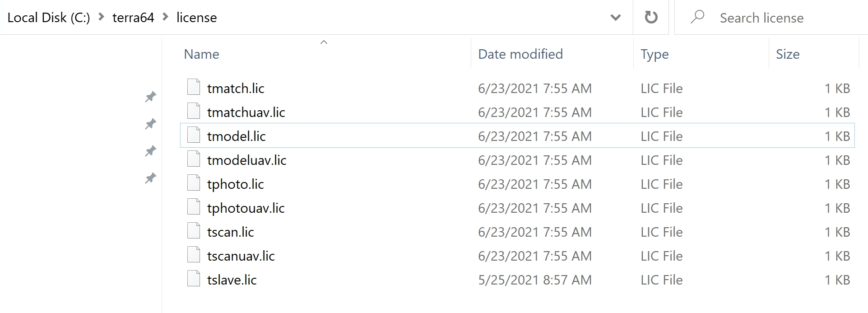Click the tmodeluav.lic file icon
Screen dimensions: 868x313
click(194, 159)
